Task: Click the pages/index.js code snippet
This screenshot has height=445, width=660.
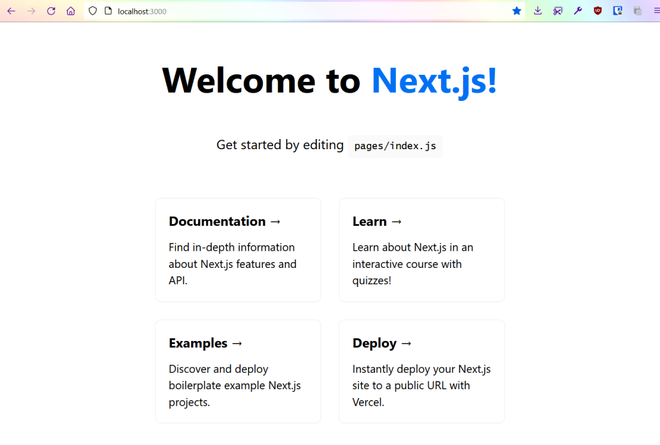Action: pyautogui.click(x=395, y=146)
